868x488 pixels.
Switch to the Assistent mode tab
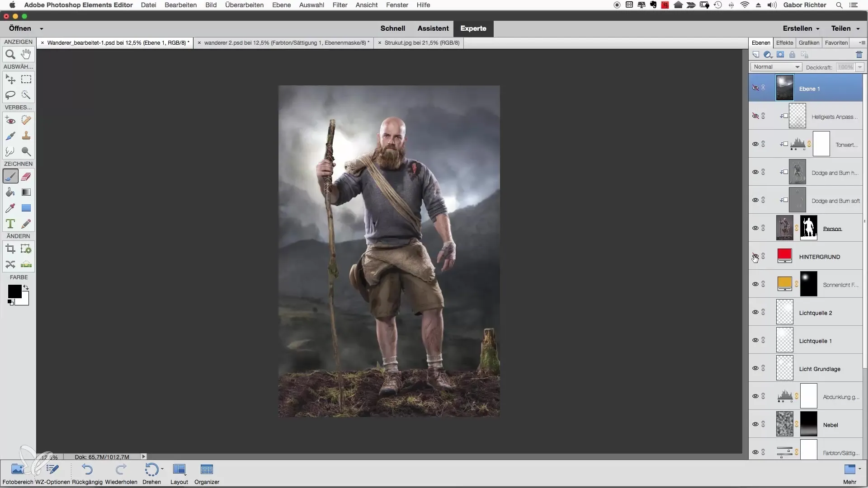(x=433, y=28)
